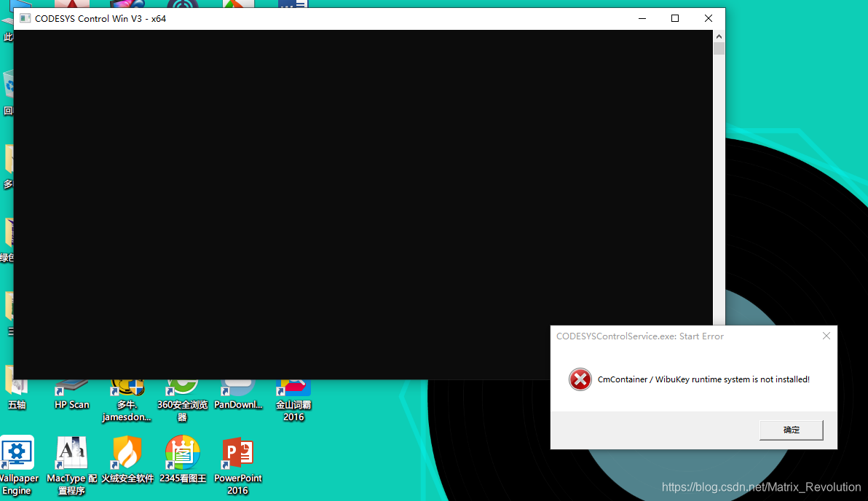
Task: Maximize the CODESYS Control Win window
Action: coord(675,19)
